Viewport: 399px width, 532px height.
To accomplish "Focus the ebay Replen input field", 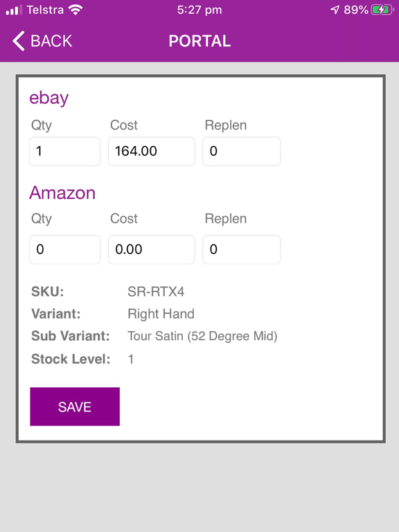I will [x=242, y=151].
